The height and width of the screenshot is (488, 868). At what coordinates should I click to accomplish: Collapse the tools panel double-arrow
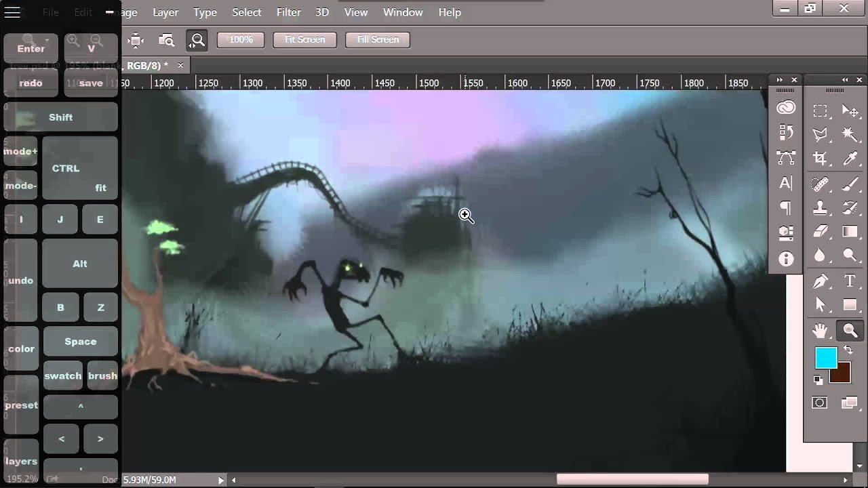pos(845,80)
